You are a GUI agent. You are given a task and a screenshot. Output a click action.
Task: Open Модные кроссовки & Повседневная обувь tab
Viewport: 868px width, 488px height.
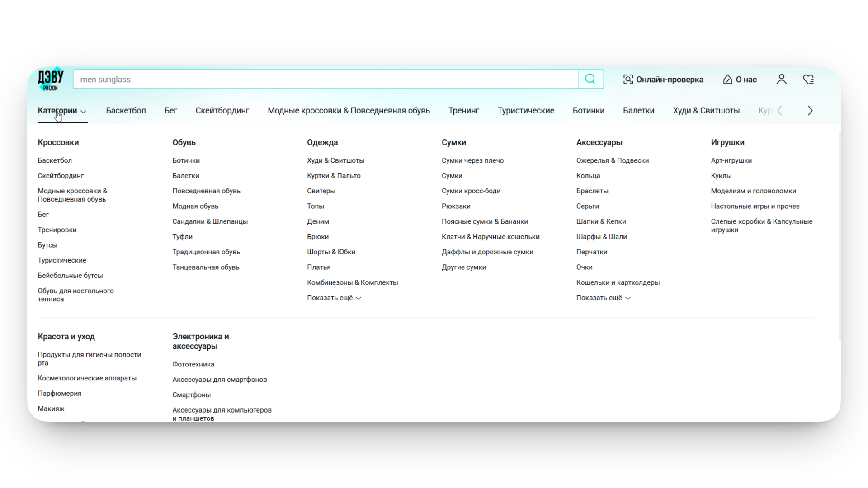tap(349, 111)
